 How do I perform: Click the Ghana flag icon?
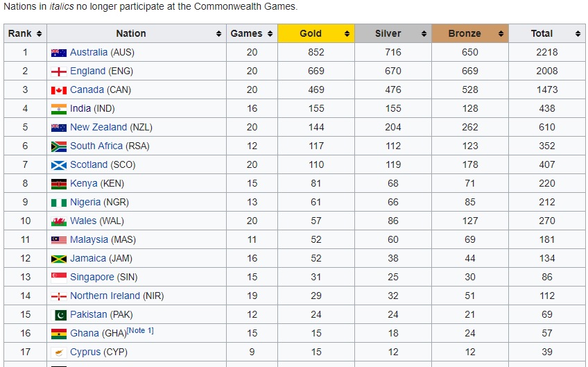59,334
